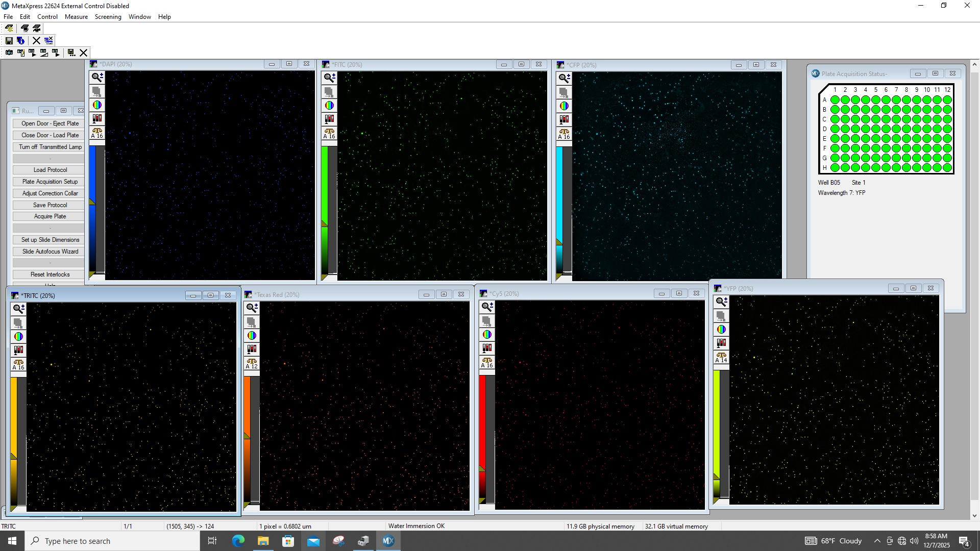The height and width of the screenshot is (551, 980).
Task: Open the Screening menu
Action: (108, 17)
